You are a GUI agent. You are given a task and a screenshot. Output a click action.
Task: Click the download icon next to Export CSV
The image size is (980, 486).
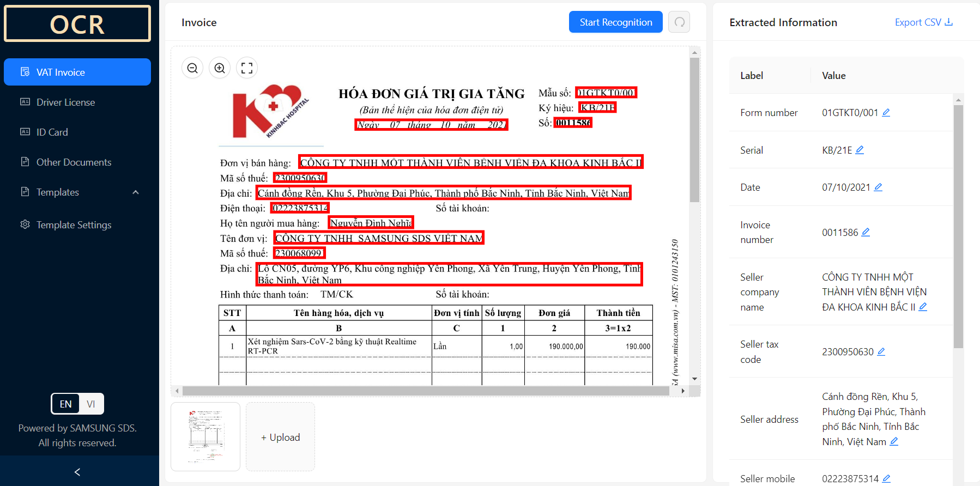[x=948, y=22]
